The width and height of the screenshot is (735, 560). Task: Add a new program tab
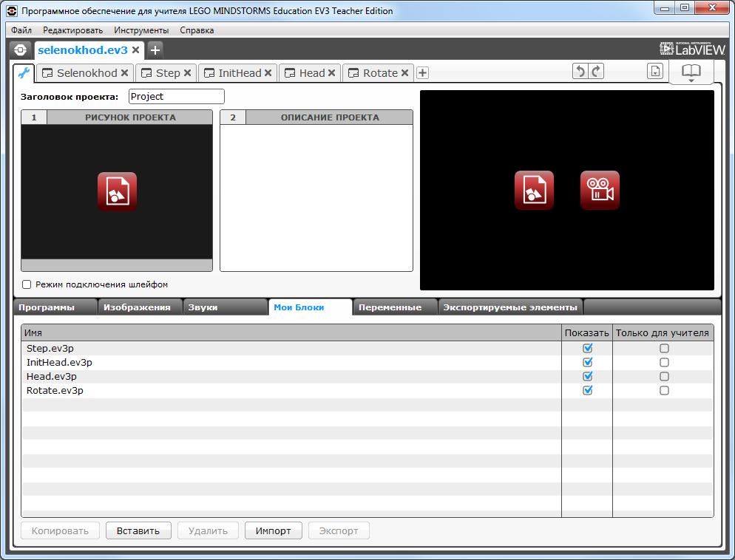422,73
